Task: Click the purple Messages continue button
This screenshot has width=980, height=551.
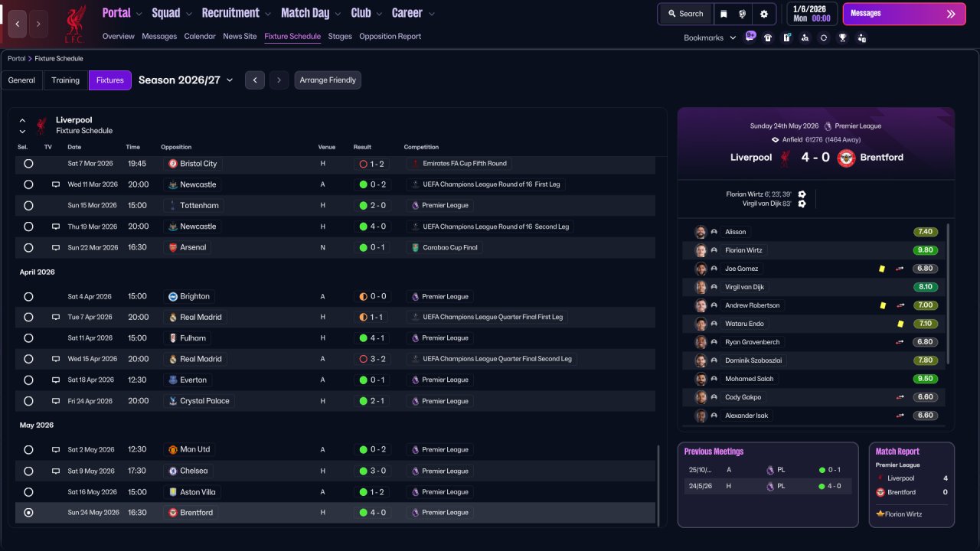Action: click(904, 14)
